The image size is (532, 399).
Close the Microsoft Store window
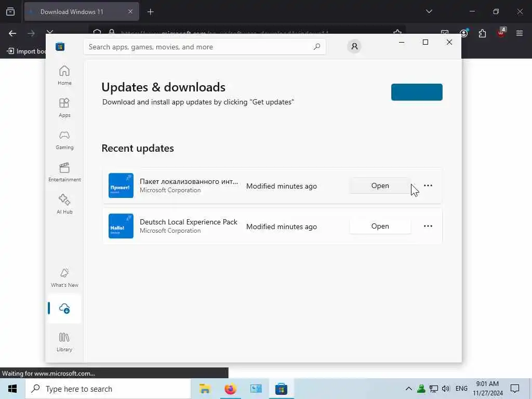(449, 42)
